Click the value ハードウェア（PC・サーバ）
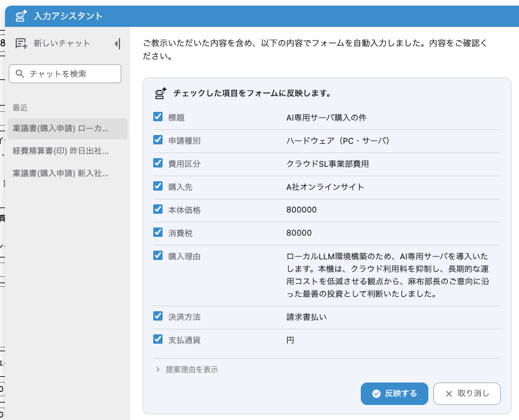 tap(338, 141)
